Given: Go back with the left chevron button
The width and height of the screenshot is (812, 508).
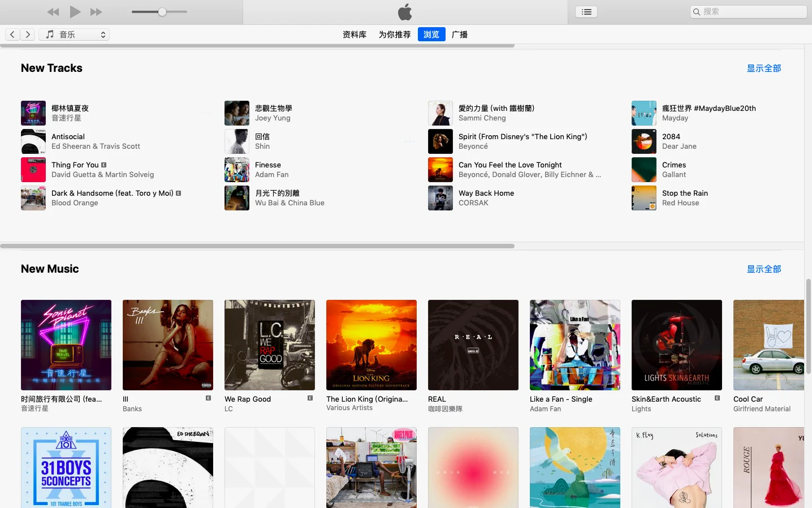Looking at the screenshot, I should (12, 35).
